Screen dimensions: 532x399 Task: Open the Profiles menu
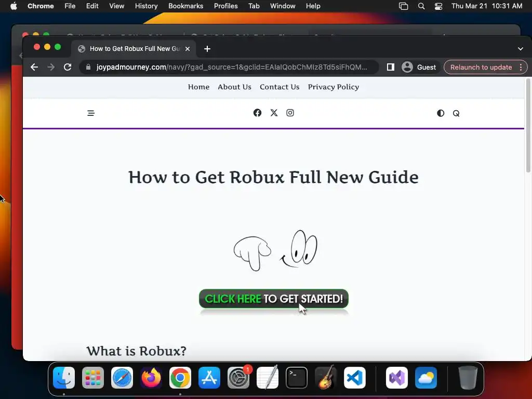225,6
